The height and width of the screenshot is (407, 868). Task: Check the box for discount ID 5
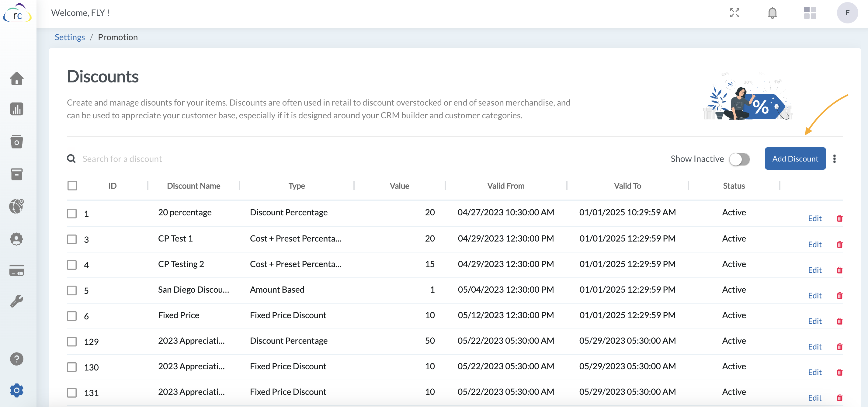pyautogui.click(x=72, y=290)
